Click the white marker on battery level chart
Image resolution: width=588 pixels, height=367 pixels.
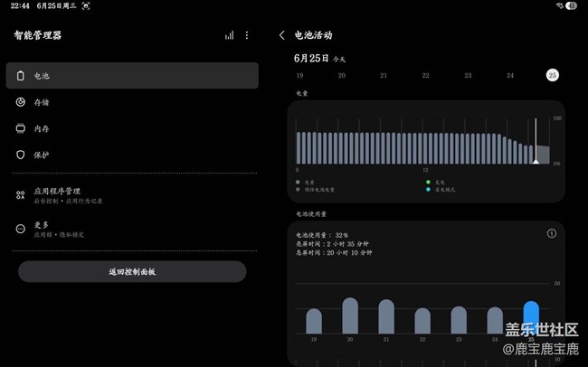coord(536,159)
